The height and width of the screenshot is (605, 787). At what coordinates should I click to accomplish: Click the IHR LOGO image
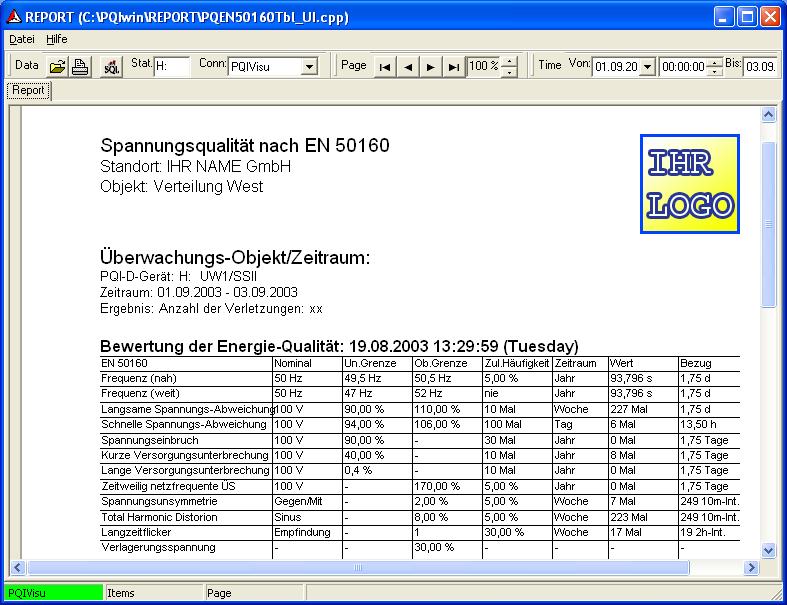click(690, 184)
